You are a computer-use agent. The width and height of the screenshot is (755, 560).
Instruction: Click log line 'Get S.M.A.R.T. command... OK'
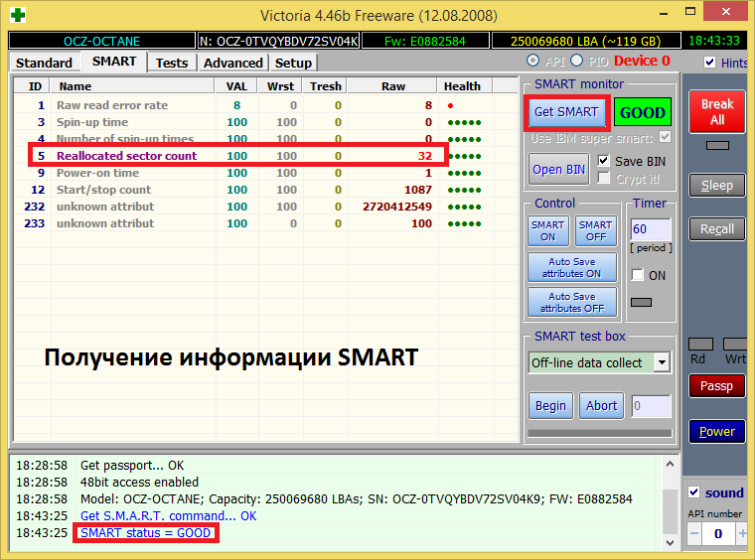click(x=168, y=515)
